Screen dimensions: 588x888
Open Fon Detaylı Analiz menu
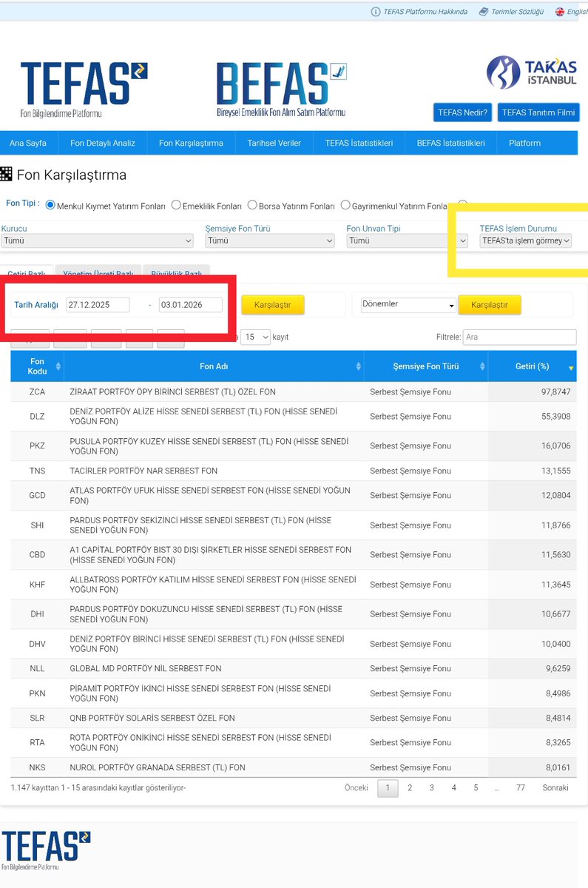coord(103,143)
